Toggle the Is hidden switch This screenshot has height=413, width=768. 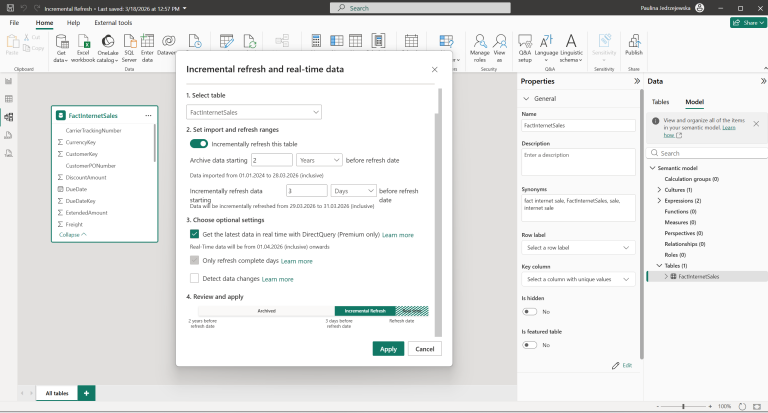point(530,311)
